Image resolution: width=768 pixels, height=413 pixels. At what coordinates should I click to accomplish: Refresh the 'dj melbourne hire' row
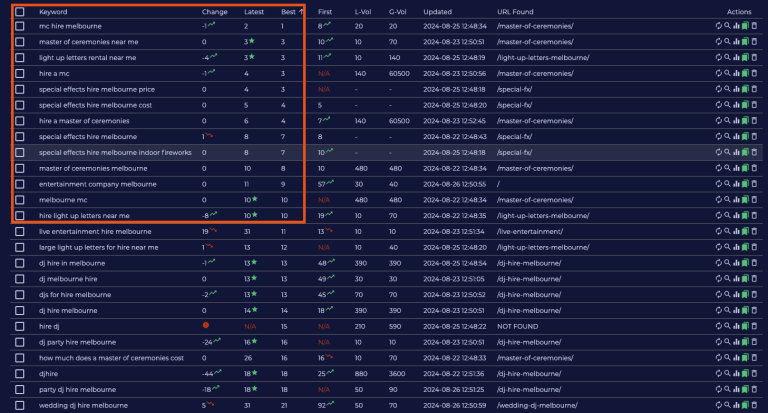719,279
